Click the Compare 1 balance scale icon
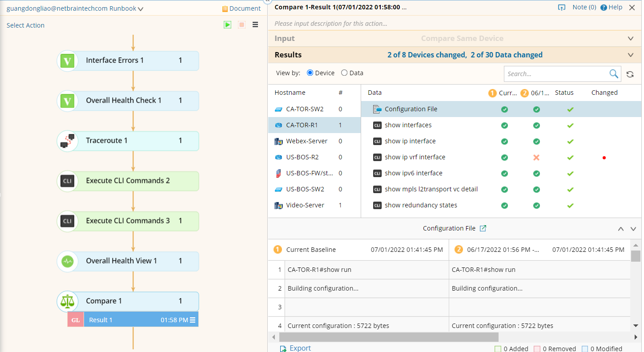This screenshot has height=352, width=644. pos(68,301)
